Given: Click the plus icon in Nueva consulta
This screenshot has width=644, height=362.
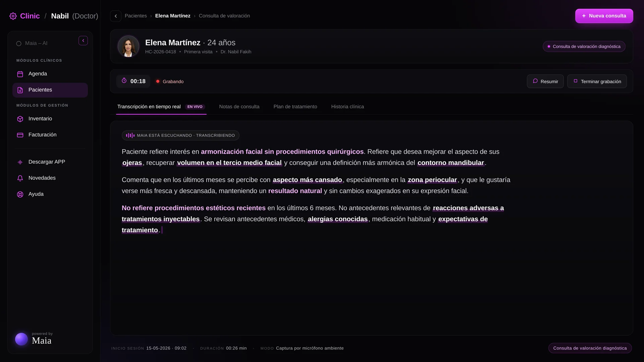Looking at the screenshot, I should pyautogui.click(x=584, y=16).
